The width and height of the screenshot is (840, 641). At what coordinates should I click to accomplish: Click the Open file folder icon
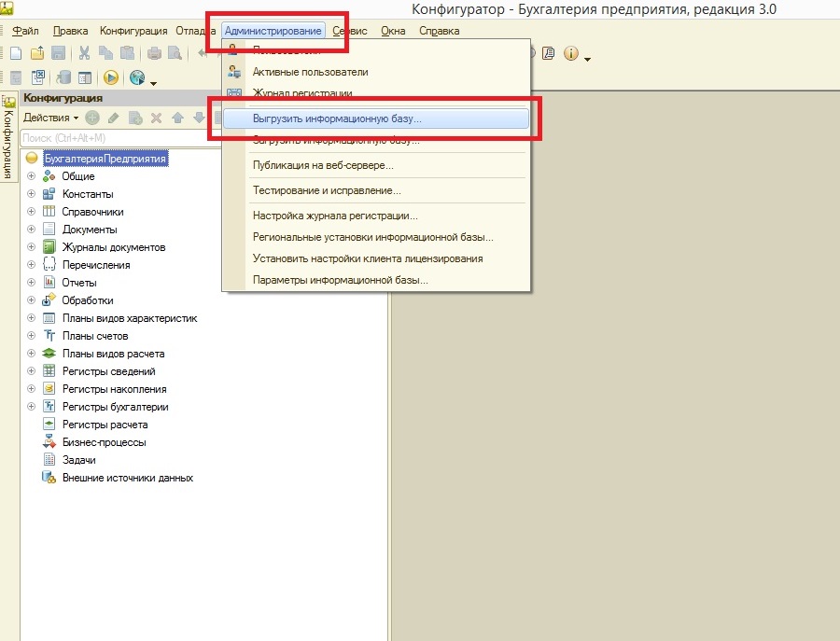click(x=36, y=54)
